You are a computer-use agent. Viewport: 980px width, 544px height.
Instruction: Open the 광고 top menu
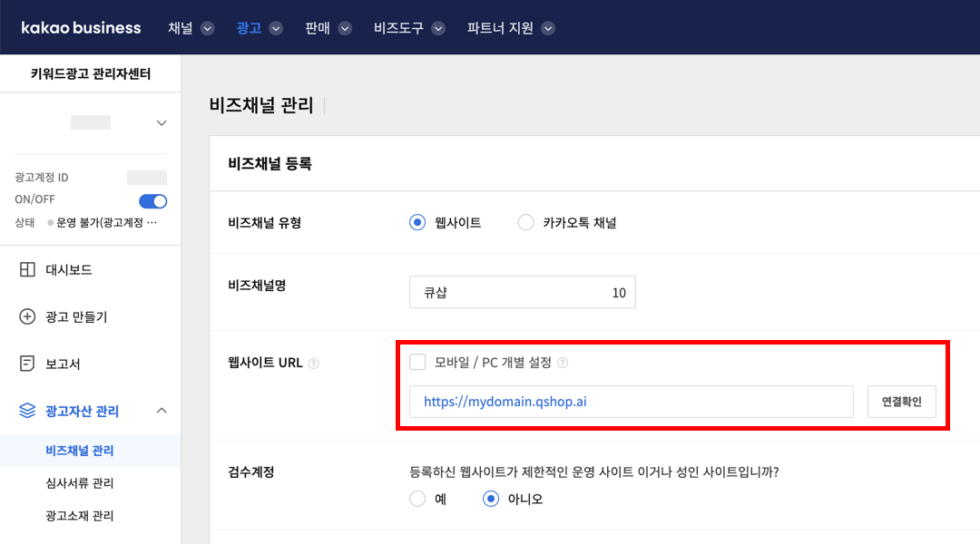[249, 28]
